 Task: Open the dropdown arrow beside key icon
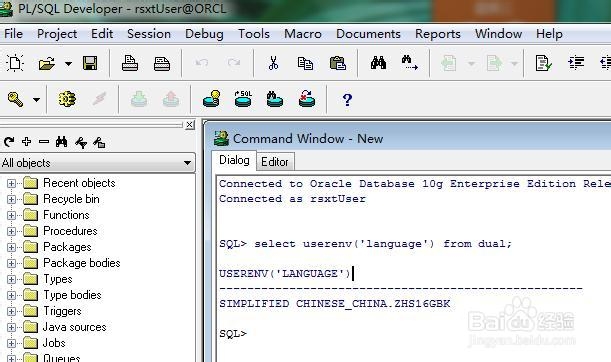point(36,100)
